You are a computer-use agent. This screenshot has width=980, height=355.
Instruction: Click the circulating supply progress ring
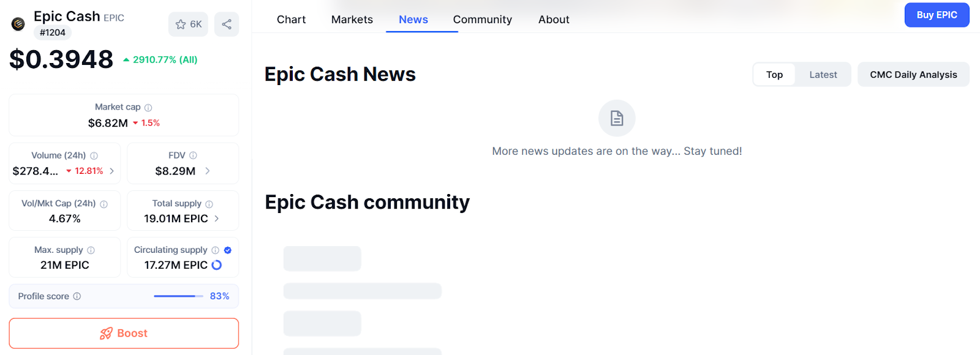217,265
